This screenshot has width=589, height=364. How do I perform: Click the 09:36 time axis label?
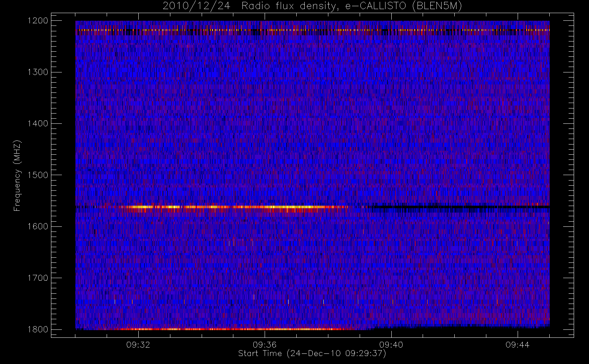pos(265,345)
